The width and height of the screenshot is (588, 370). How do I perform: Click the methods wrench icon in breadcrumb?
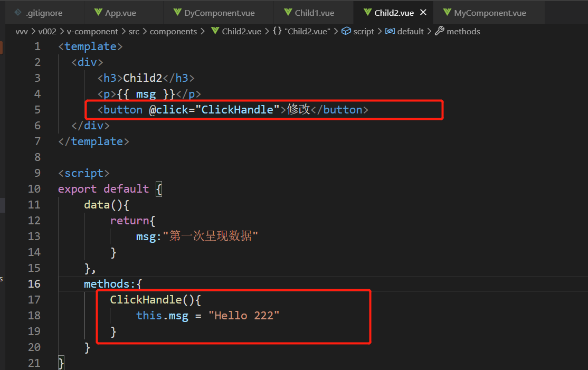coord(440,31)
